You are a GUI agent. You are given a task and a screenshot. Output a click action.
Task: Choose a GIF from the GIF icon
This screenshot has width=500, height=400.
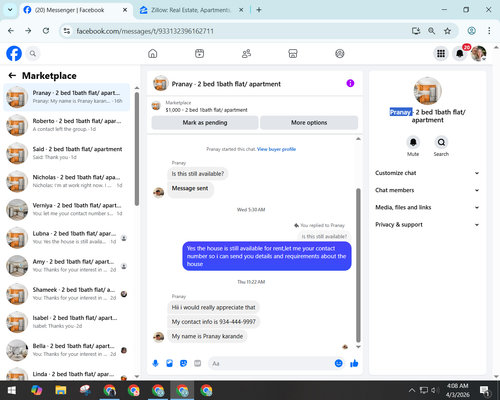click(198, 363)
